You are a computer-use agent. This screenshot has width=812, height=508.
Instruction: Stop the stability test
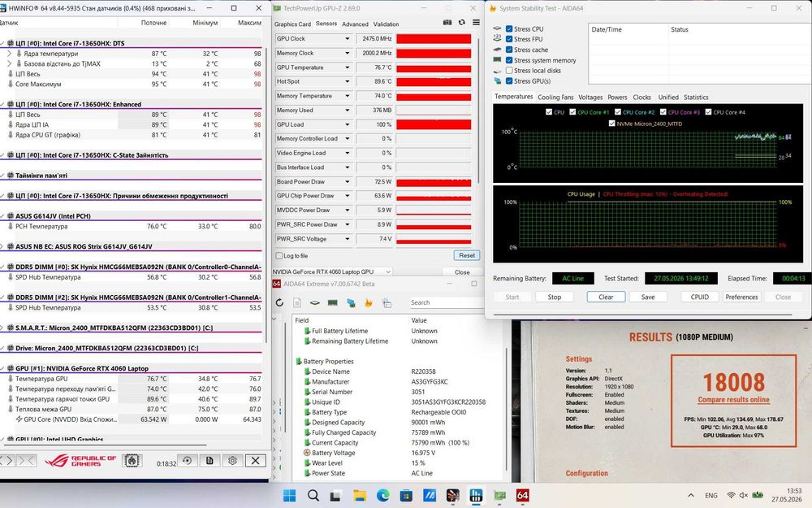tap(555, 297)
